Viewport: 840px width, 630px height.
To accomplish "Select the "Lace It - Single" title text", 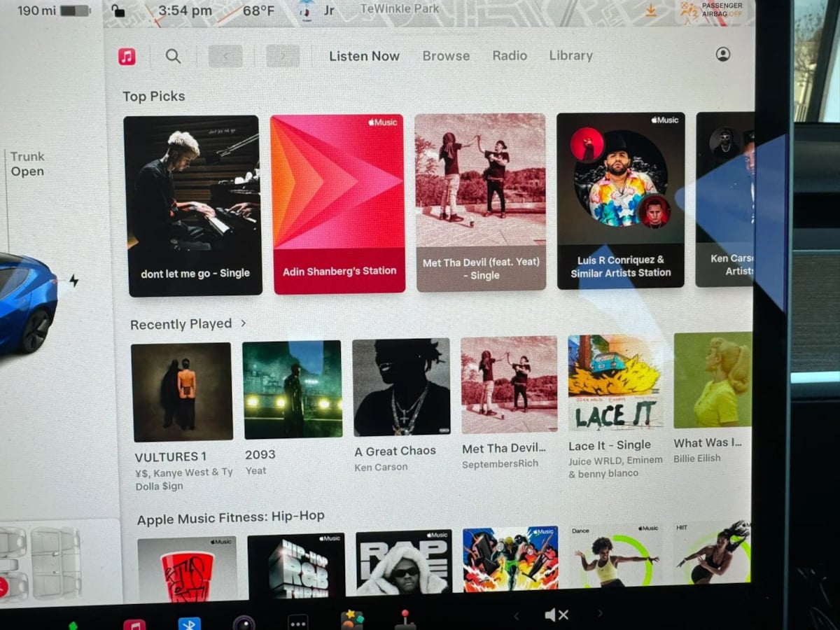I will (x=610, y=445).
